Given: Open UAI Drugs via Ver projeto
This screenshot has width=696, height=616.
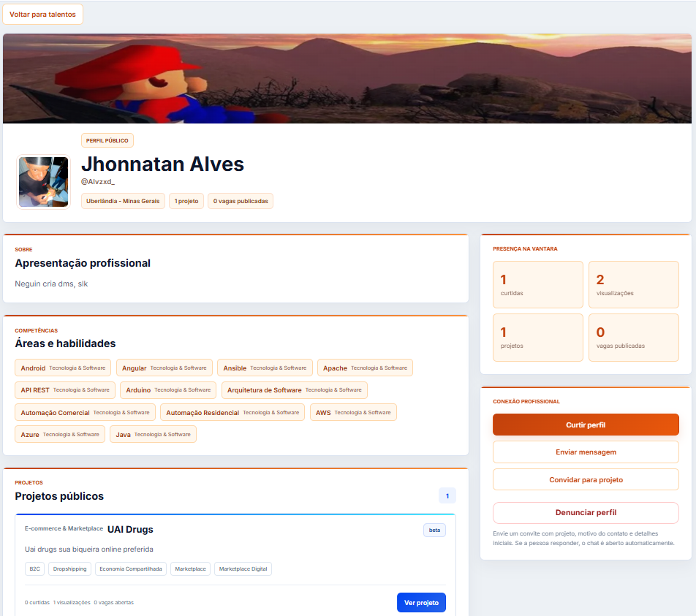Looking at the screenshot, I should (x=421, y=602).
